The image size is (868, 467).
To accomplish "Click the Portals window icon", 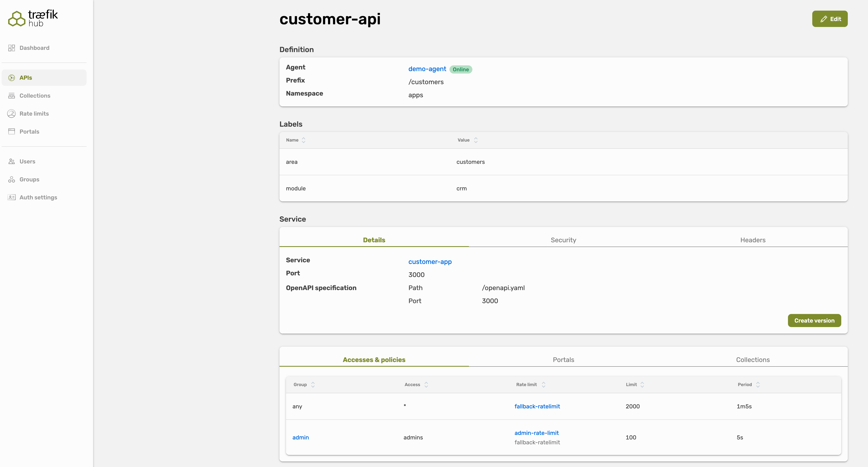I will 11,132.
